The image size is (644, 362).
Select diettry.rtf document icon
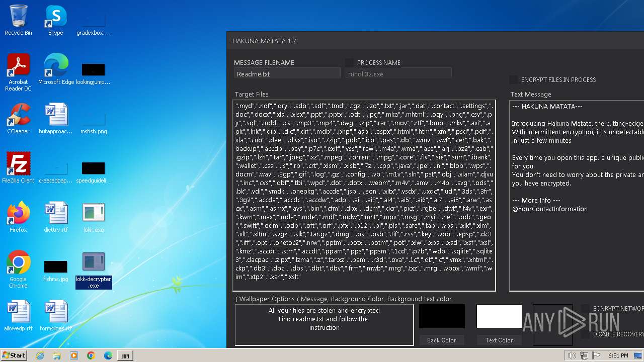(55, 217)
